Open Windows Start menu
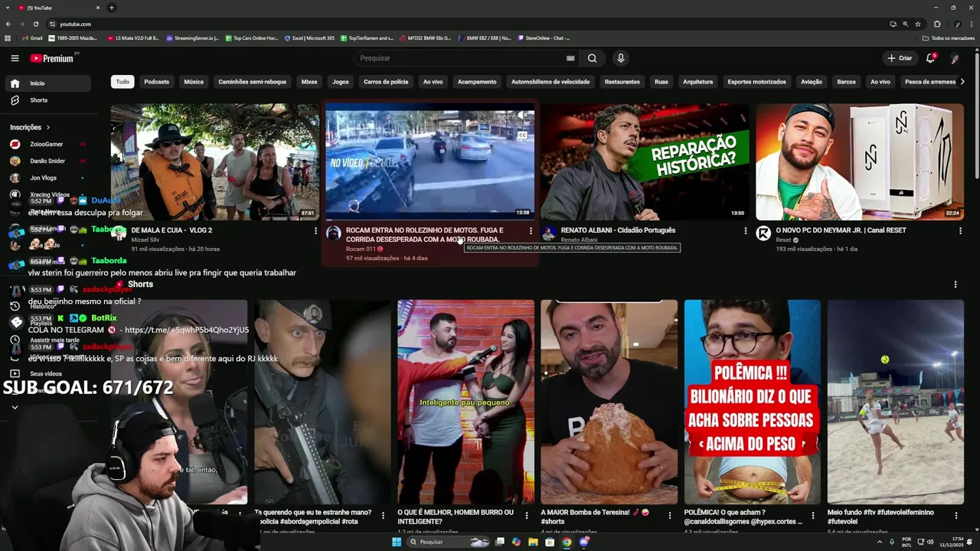This screenshot has height=551, width=980. click(x=397, y=542)
